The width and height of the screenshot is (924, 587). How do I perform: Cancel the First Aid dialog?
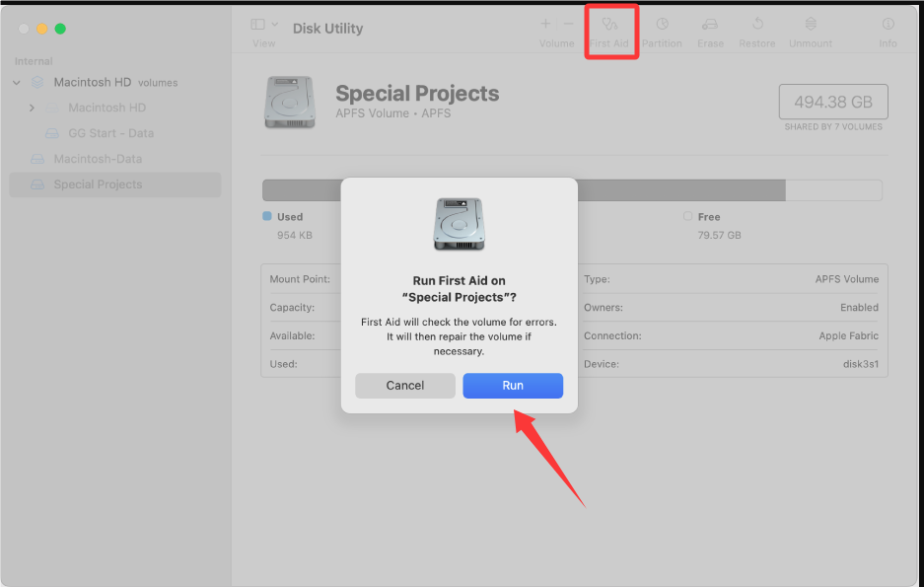coord(405,386)
